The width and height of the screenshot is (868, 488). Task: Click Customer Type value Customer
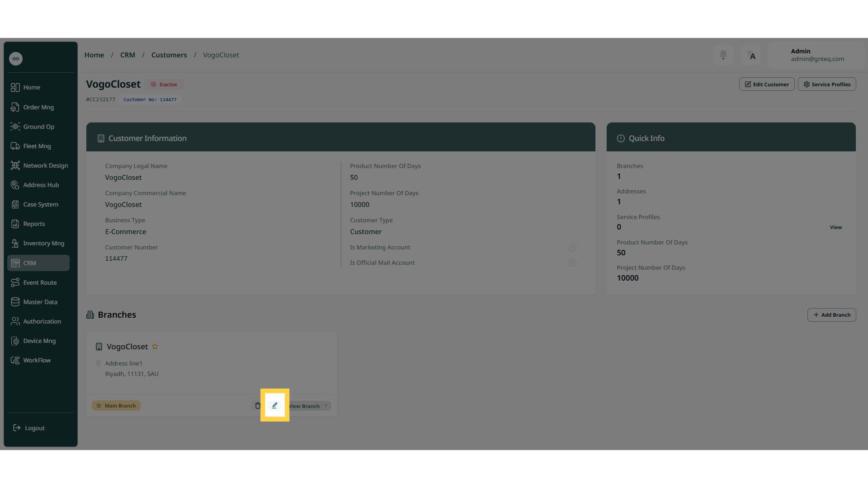(x=366, y=232)
